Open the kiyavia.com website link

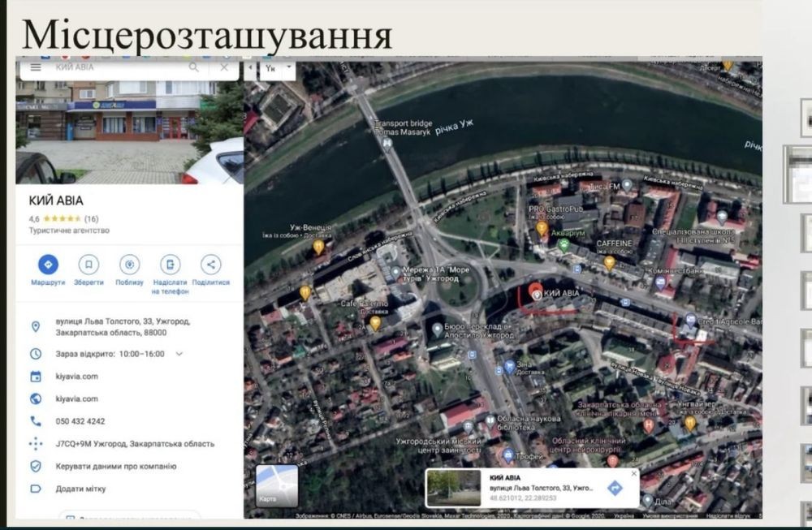tap(76, 377)
